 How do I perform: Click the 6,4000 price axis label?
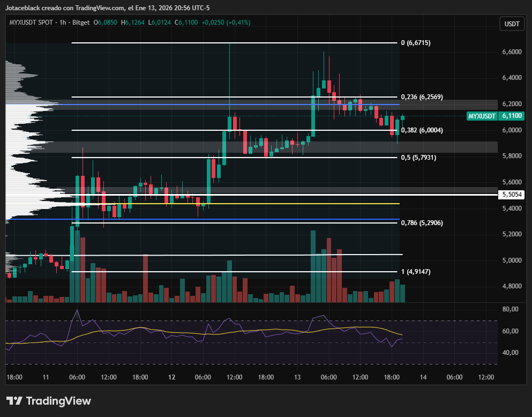pos(512,78)
